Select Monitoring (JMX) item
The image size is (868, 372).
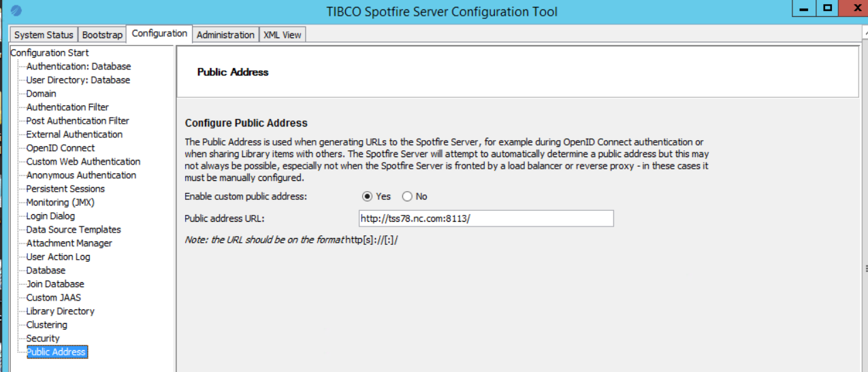(60, 203)
